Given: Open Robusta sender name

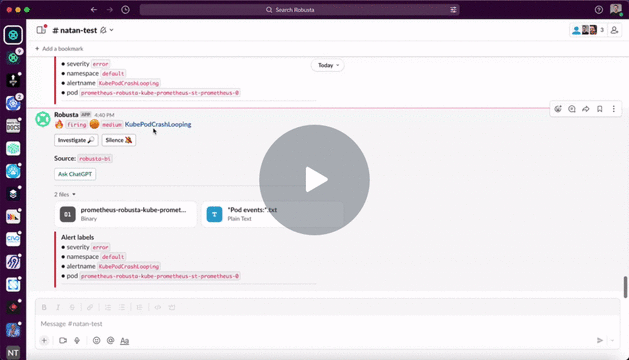Looking at the screenshot, I should pos(66,115).
